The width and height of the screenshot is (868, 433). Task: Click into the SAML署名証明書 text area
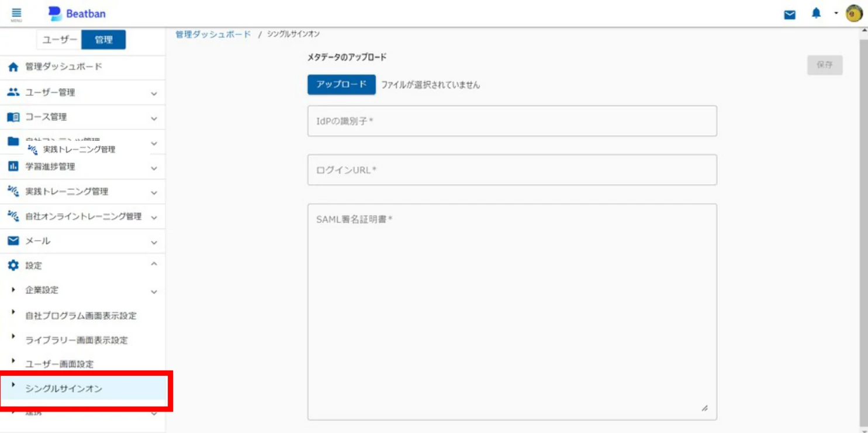click(x=512, y=311)
